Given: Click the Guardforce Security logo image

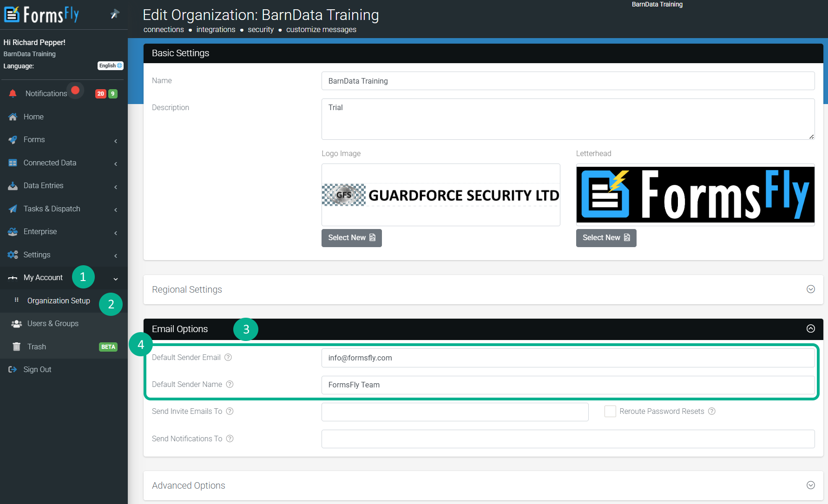Looking at the screenshot, I should [x=441, y=195].
